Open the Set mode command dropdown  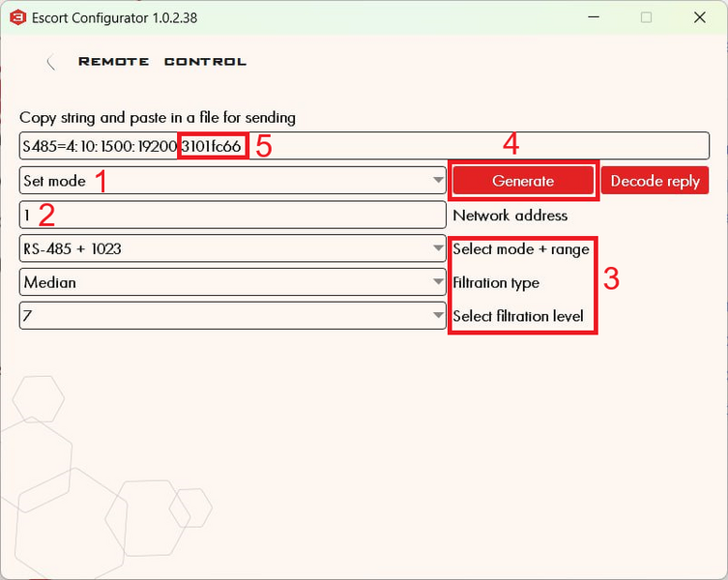click(x=233, y=181)
